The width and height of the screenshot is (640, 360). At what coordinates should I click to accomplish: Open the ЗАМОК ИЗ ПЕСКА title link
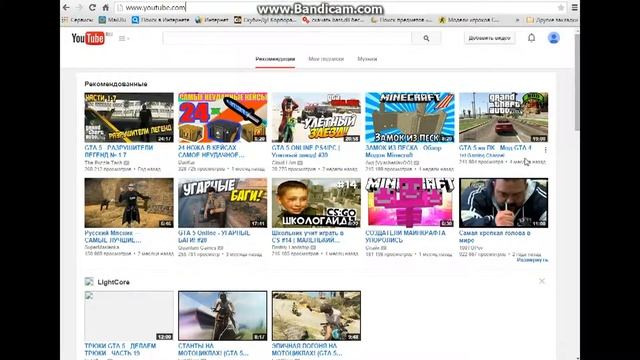(x=403, y=151)
